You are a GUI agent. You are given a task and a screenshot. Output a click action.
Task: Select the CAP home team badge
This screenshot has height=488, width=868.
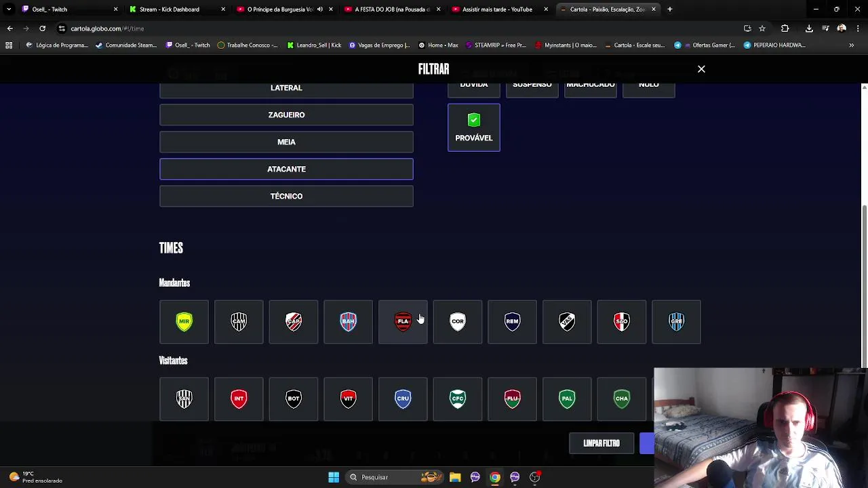[294, 322]
